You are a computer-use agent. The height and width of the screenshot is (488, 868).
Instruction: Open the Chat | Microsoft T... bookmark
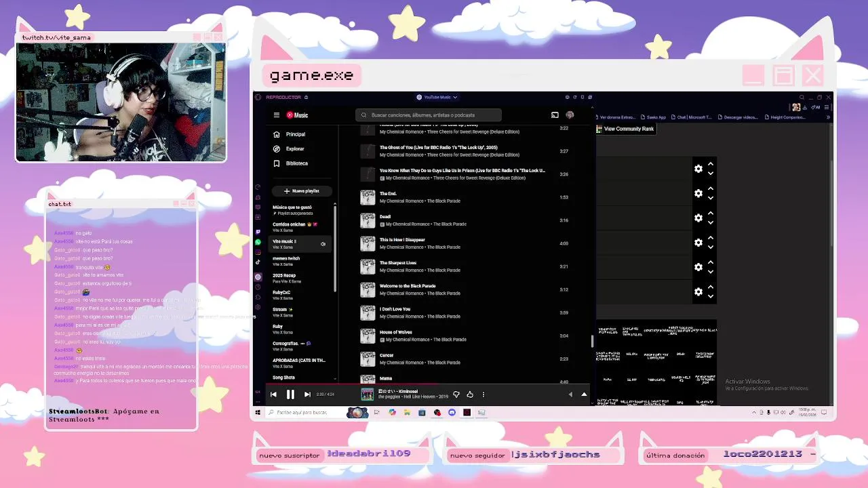tap(692, 117)
